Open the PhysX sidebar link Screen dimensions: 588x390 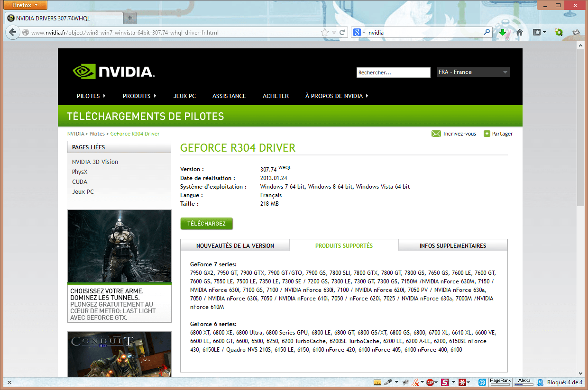(x=80, y=172)
